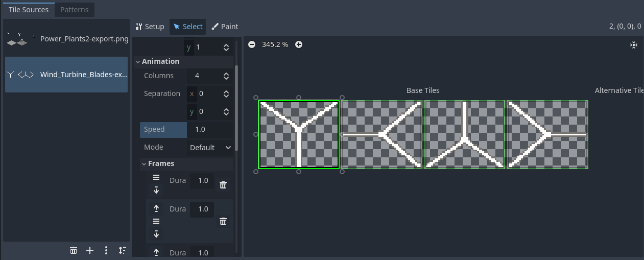Click the Alternative Tiles label
This screenshot has width=644, height=260.
pyautogui.click(x=619, y=90)
